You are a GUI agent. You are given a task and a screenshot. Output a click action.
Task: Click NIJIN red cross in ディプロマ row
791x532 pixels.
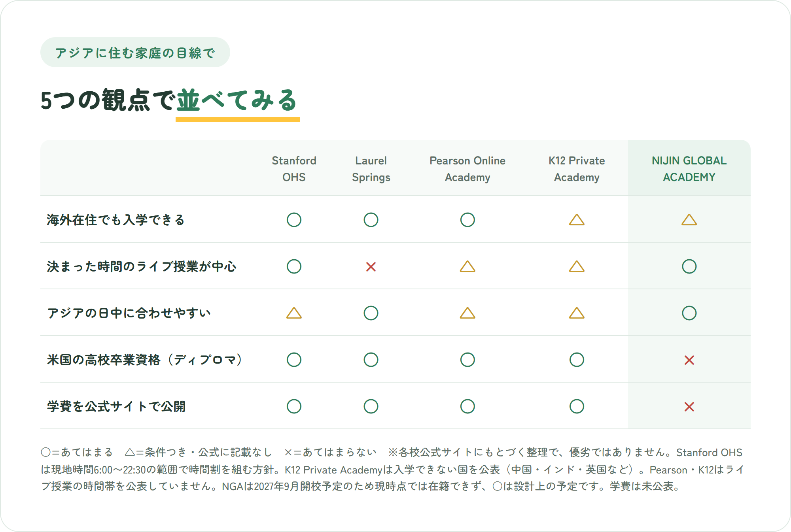tap(689, 360)
